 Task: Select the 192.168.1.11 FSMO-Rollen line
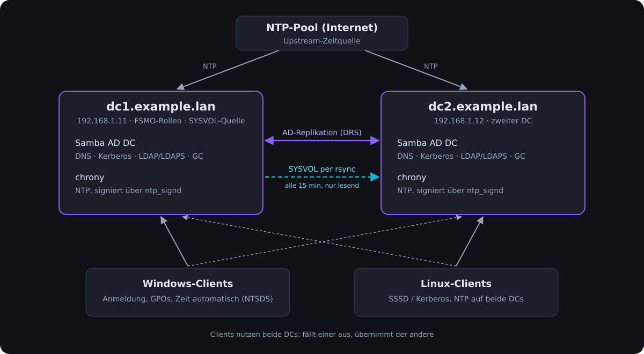pyautogui.click(x=161, y=121)
